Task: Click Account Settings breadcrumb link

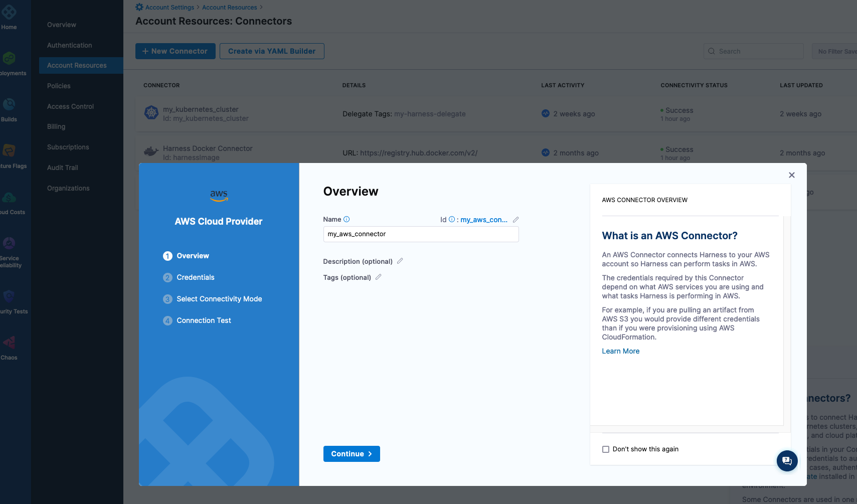Action: (x=169, y=8)
